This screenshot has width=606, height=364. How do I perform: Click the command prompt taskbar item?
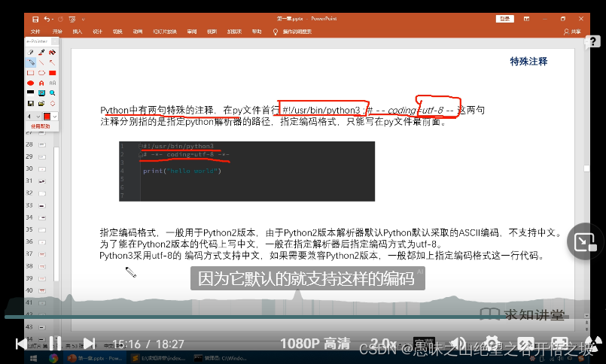point(221,359)
